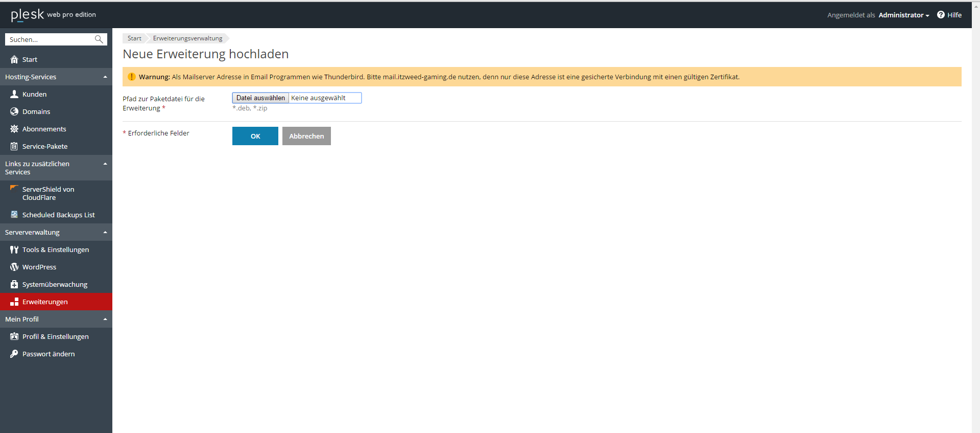The width and height of the screenshot is (980, 433).
Task: Collapse the Mein Profil section
Action: 105,320
